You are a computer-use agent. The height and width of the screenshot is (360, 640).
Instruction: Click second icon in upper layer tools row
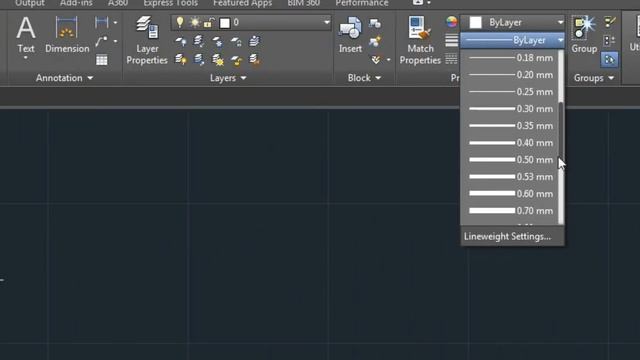click(x=199, y=41)
